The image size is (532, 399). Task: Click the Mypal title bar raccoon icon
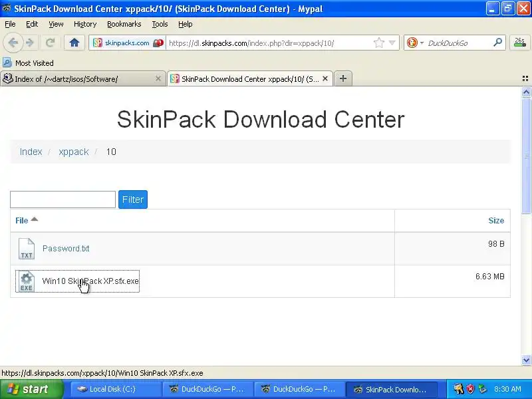[6, 8]
